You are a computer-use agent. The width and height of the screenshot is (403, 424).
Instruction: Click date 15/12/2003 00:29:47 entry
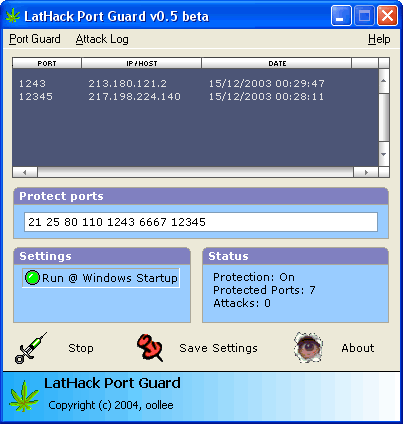coord(267,83)
